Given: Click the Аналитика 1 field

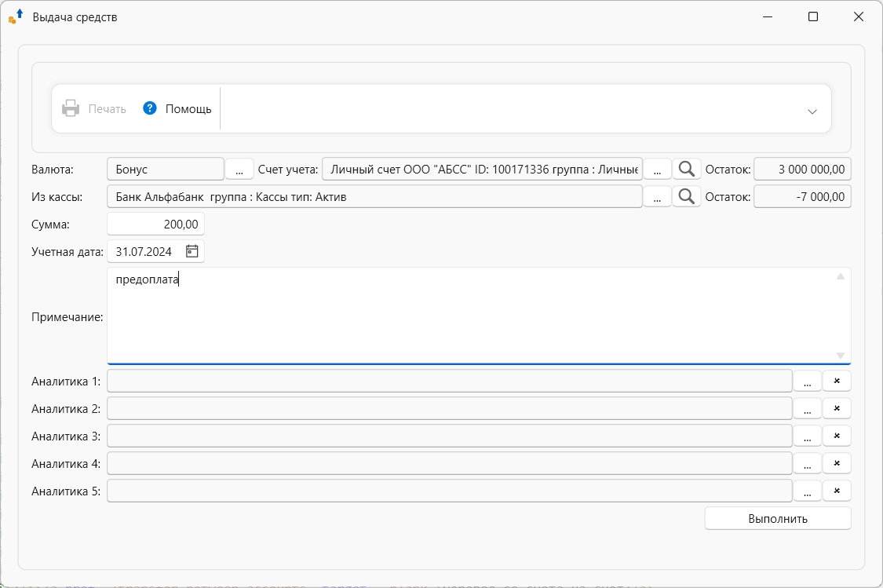Looking at the screenshot, I should coord(450,381).
